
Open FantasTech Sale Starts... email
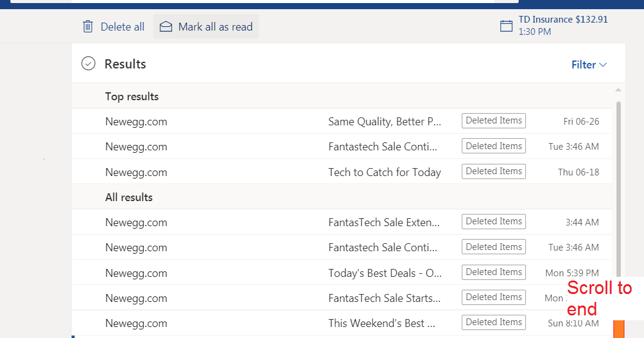(341, 298)
